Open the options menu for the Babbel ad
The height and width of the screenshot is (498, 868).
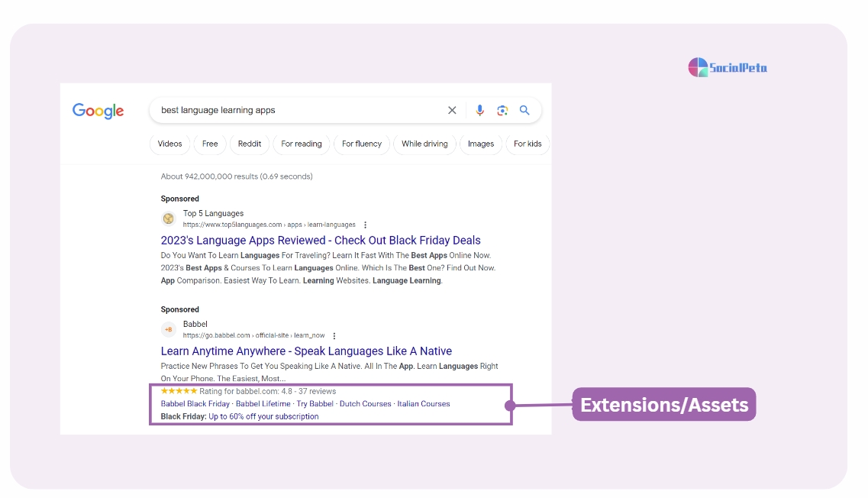pos(334,336)
